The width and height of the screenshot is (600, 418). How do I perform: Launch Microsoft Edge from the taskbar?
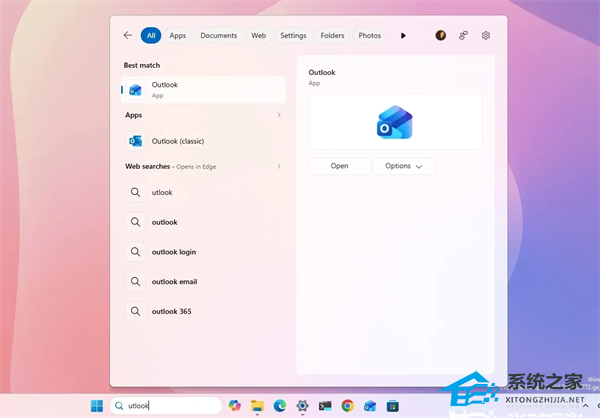[280, 406]
